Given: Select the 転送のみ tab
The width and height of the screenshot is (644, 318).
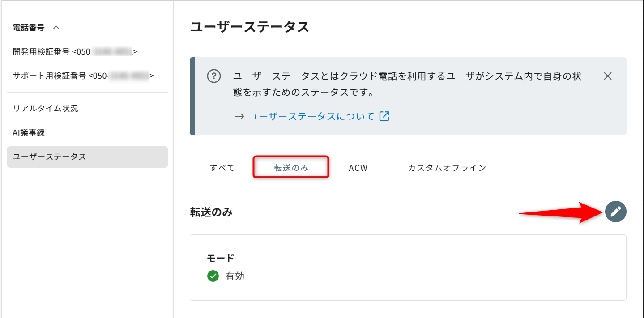Looking at the screenshot, I should [291, 168].
